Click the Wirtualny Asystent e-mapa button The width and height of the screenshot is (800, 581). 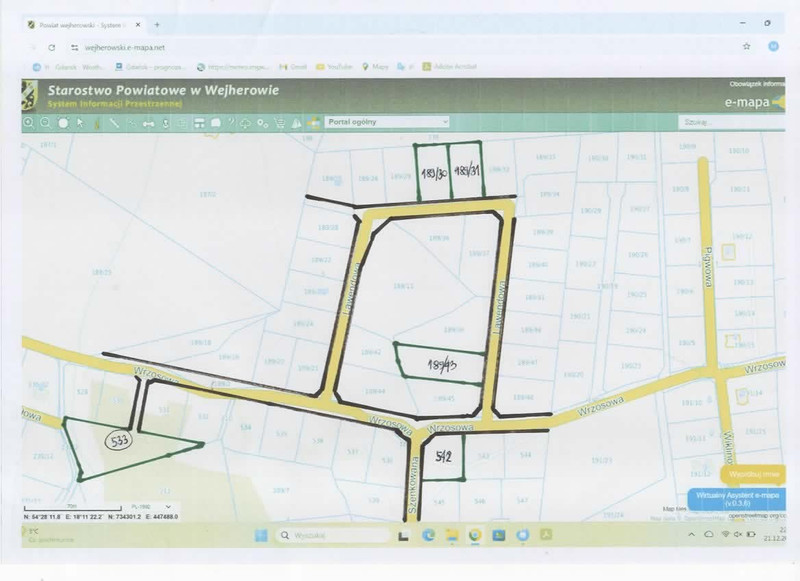[x=737, y=499]
